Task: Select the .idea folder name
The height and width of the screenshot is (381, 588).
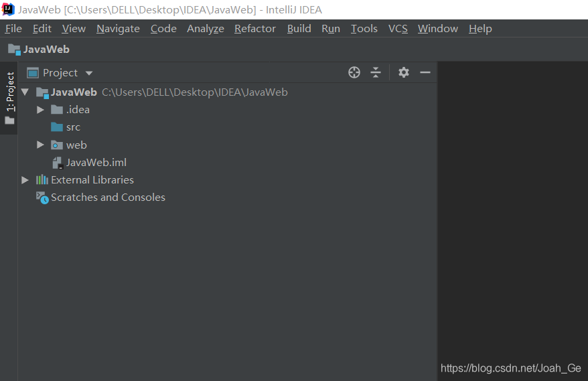Action: pos(78,110)
